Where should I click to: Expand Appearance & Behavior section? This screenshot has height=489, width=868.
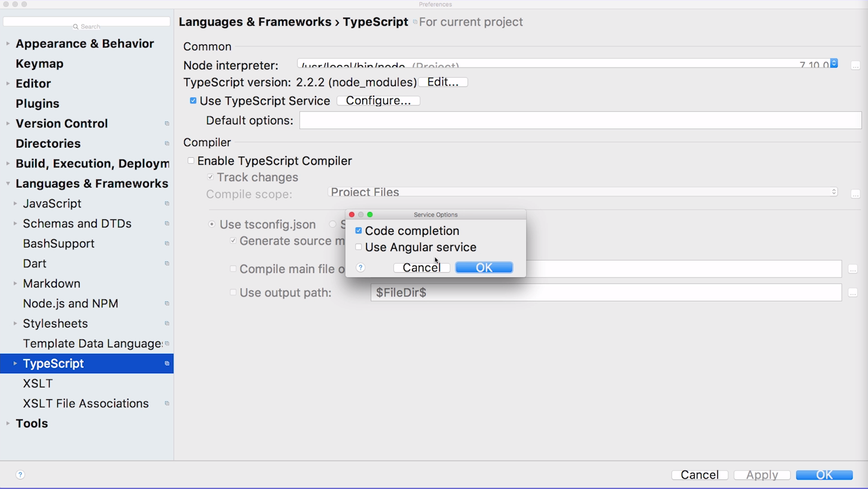click(x=8, y=44)
